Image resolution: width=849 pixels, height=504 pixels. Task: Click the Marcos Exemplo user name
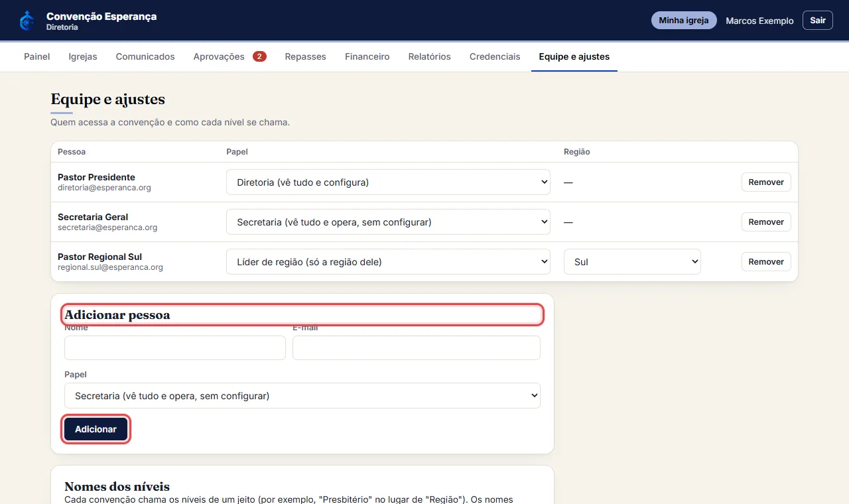click(x=759, y=21)
